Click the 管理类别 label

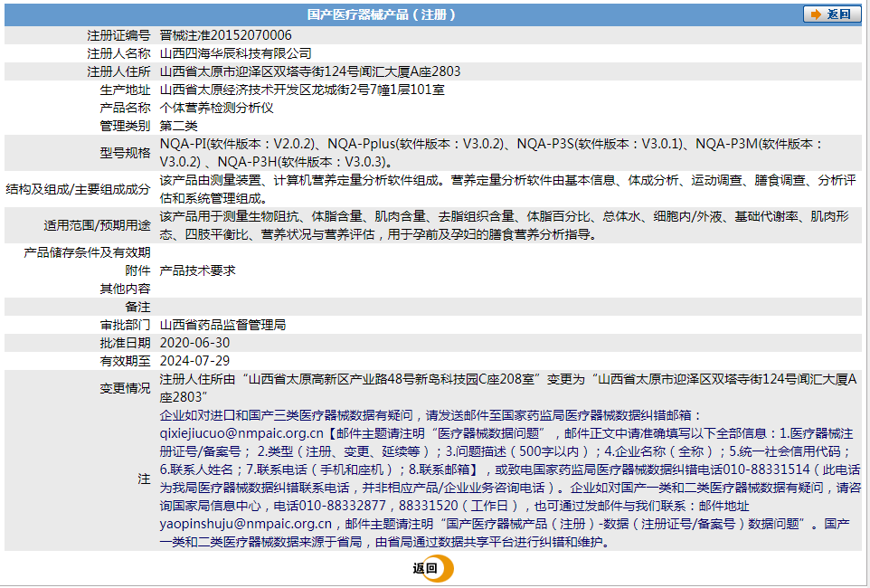(125, 126)
